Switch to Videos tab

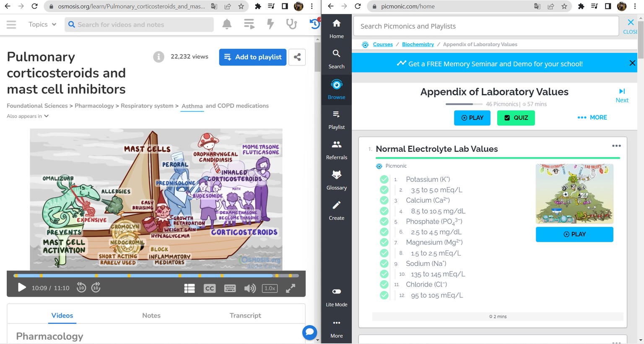pos(62,315)
